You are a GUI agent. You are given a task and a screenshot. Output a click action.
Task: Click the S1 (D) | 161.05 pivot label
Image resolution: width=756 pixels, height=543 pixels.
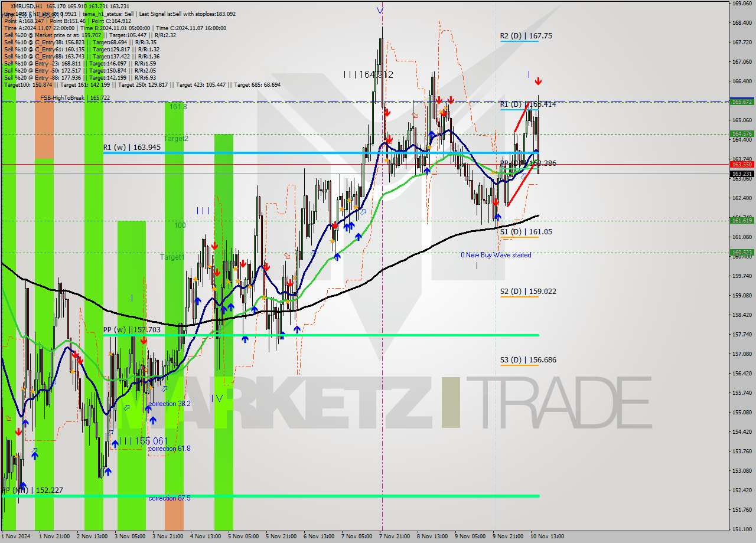coord(526,232)
